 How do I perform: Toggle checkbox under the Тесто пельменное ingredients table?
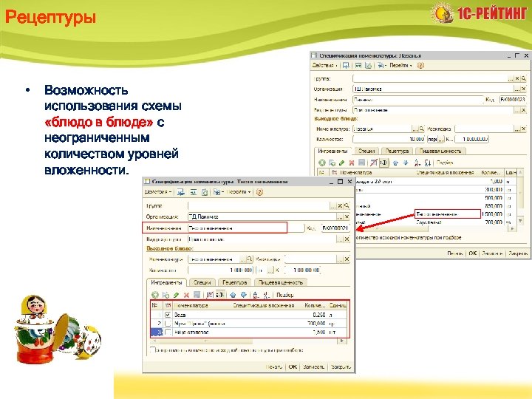(153, 349)
